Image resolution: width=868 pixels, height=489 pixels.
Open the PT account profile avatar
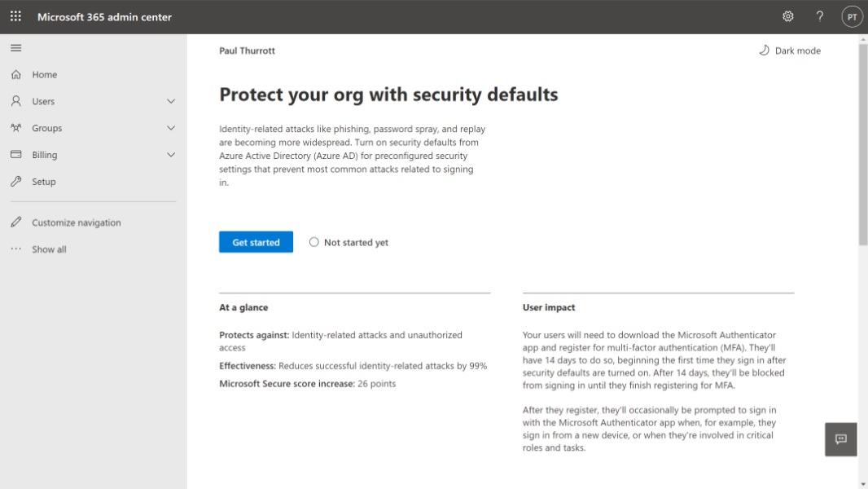[x=852, y=16]
